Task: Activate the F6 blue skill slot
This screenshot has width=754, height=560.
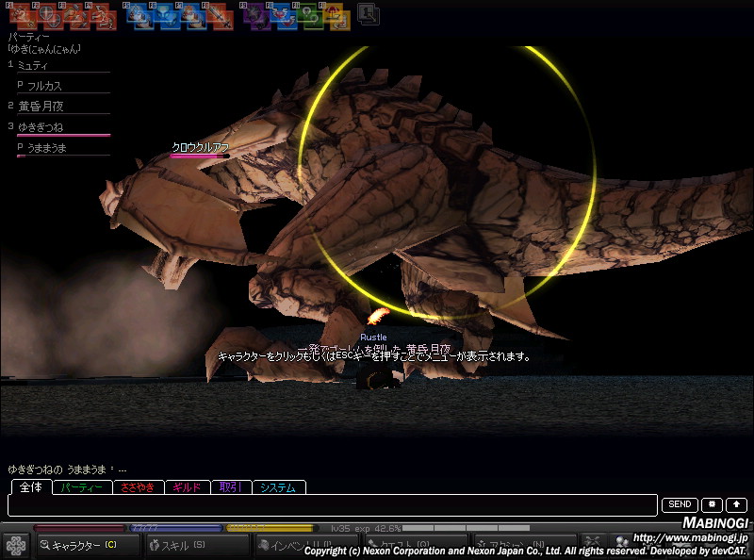Action: [167, 16]
